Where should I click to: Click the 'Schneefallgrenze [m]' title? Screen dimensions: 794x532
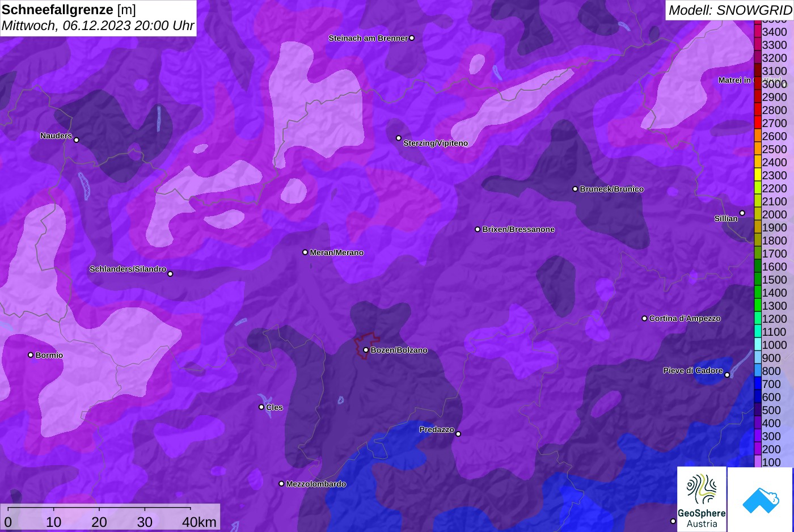click(69, 10)
